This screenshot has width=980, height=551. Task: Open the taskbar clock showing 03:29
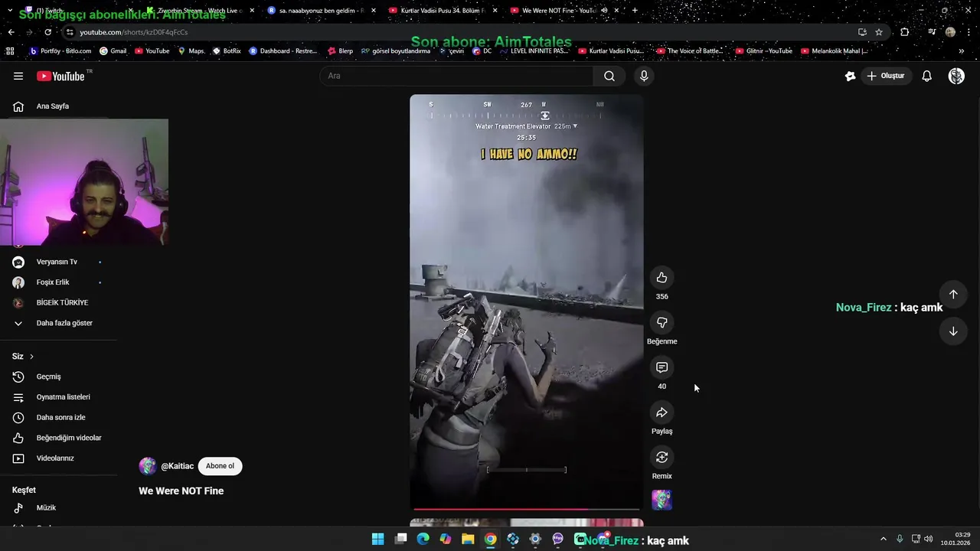coord(956,539)
